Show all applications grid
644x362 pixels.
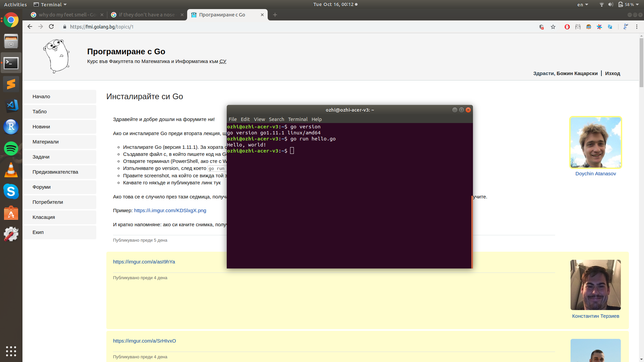pos(11,351)
